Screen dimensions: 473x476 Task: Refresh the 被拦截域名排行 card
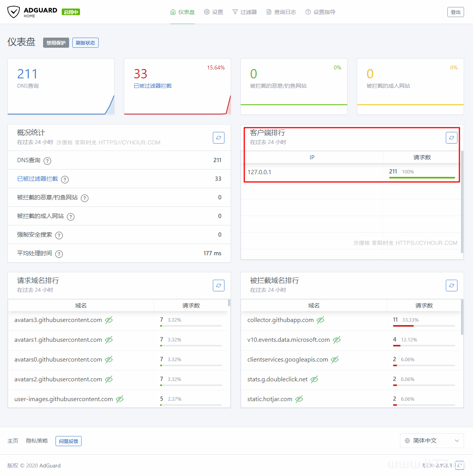pos(451,286)
